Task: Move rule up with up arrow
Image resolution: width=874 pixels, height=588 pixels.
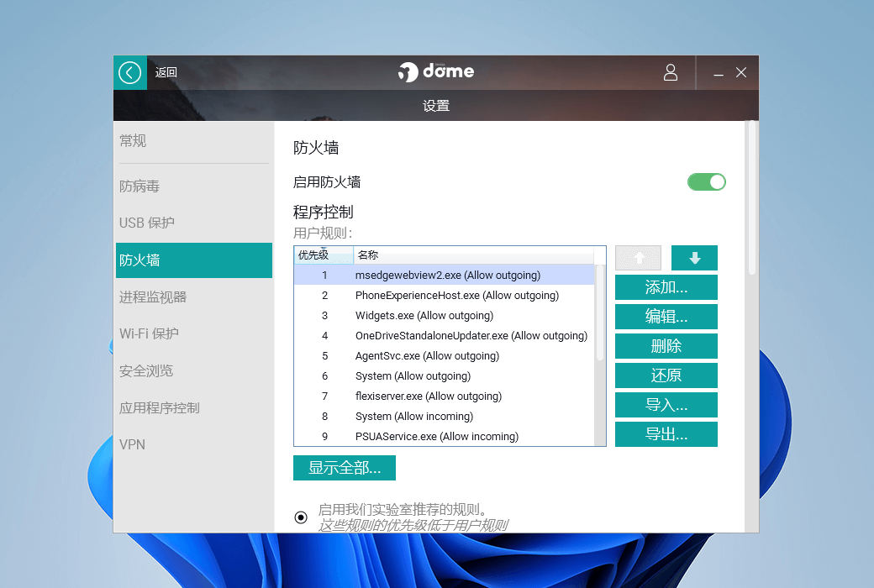Action: (x=638, y=258)
